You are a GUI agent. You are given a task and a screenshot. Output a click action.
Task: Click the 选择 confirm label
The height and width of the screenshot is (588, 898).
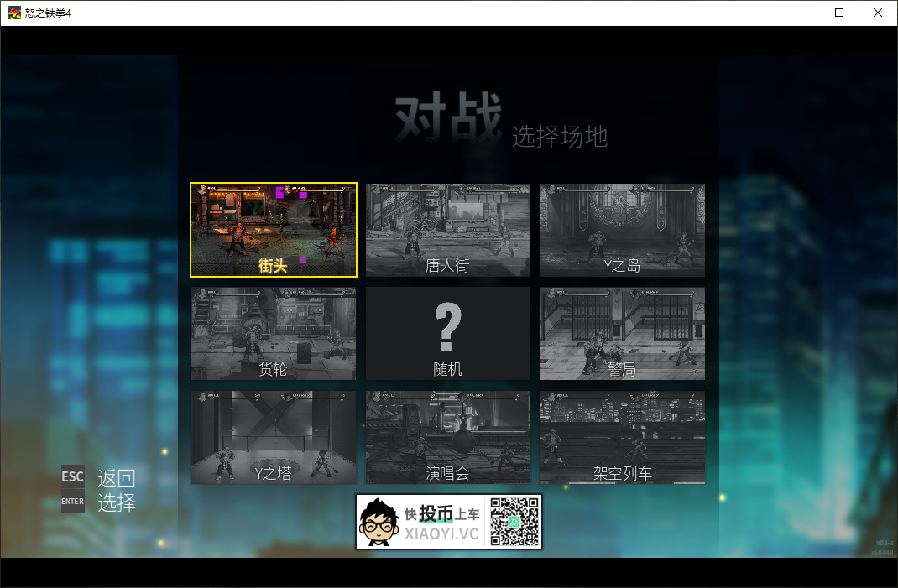point(117,502)
